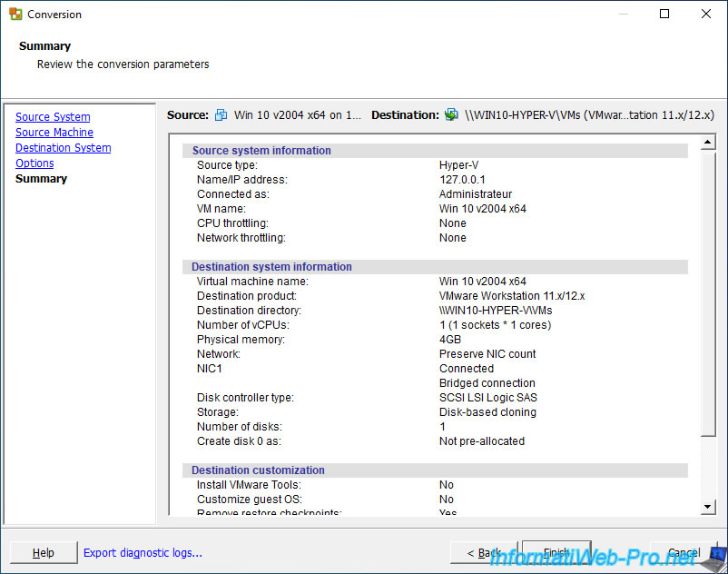Select the 127.0.0.1 address value

tap(462, 180)
